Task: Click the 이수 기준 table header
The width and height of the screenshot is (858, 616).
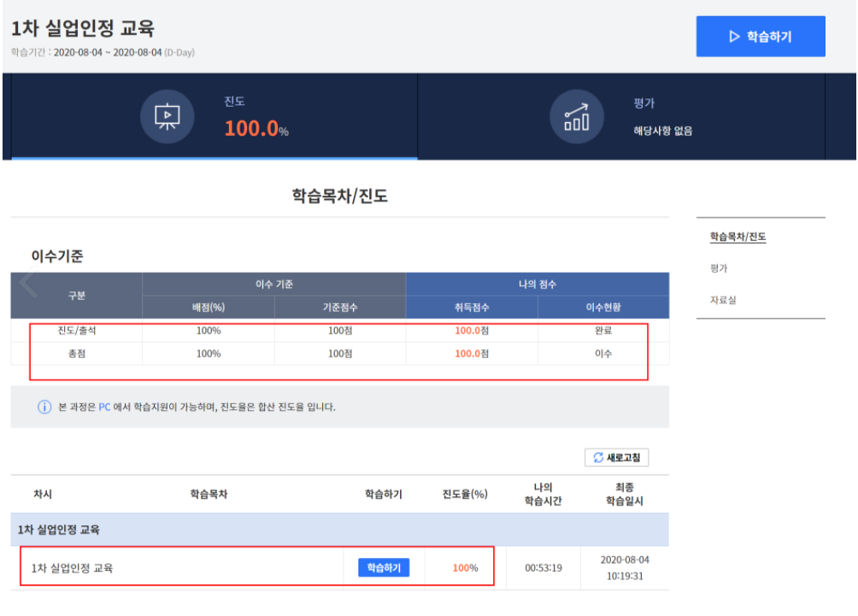Action: (274, 285)
